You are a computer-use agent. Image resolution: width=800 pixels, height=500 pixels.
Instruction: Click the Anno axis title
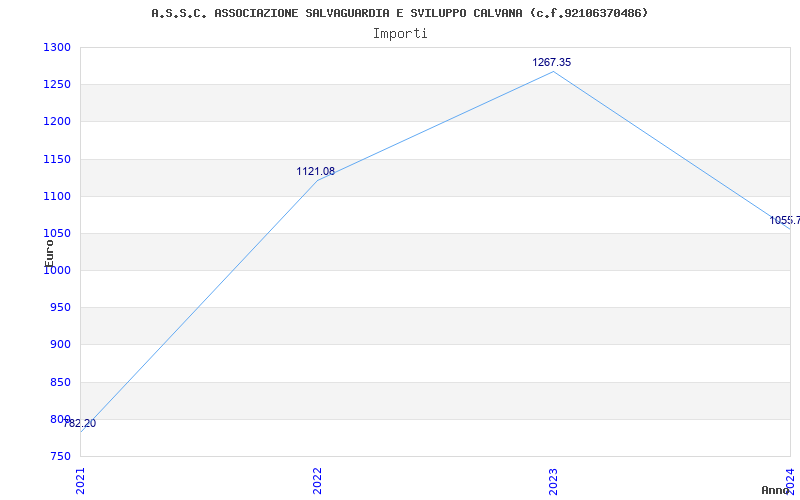[776, 490]
